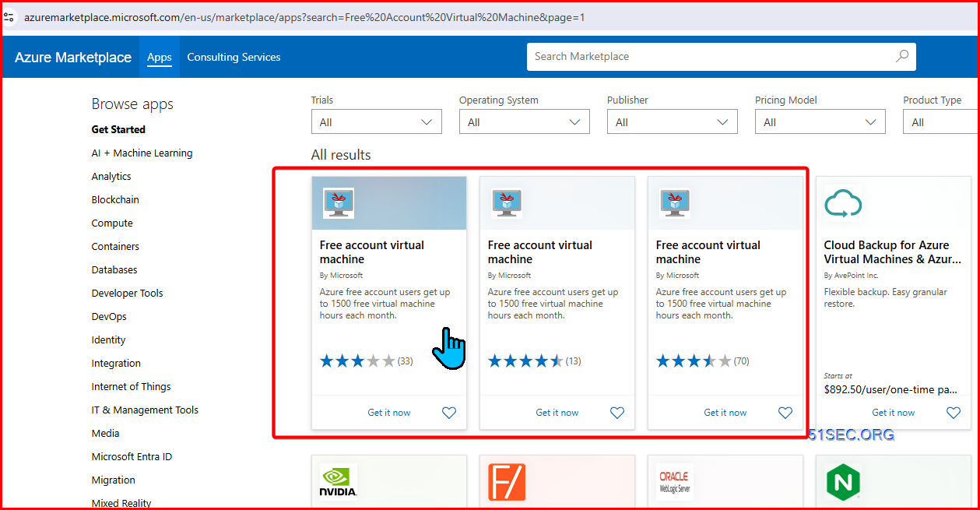Click the search magnifier icon in Marketplace search
The height and width of the screenshot is (510, 980).
click(x=902, y=56)
